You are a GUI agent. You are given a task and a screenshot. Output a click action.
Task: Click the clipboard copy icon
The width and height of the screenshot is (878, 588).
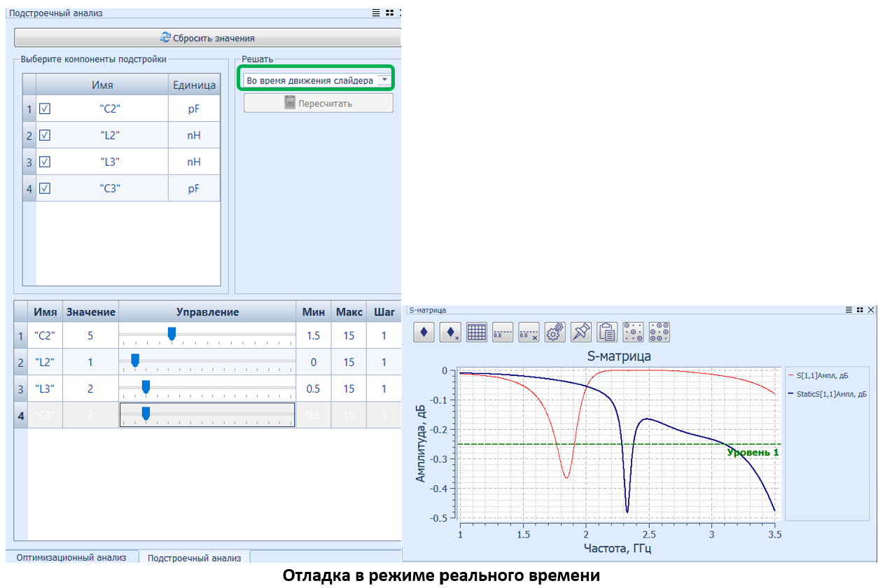[607, 332]
